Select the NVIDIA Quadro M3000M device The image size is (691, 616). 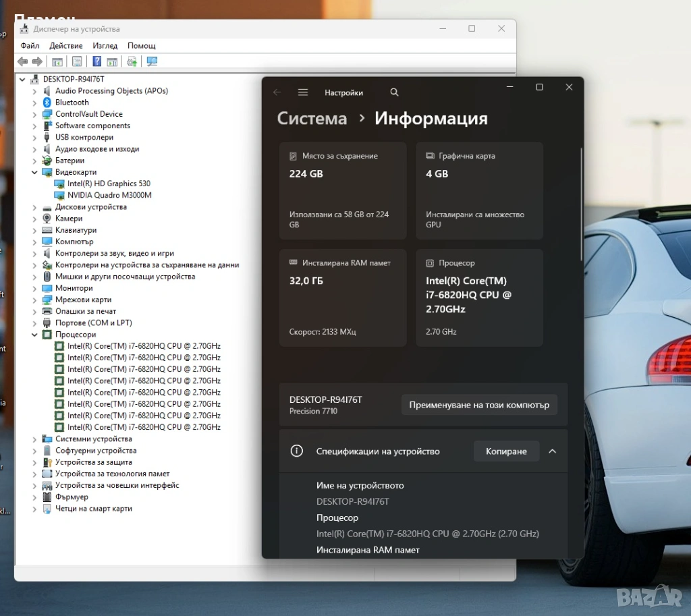pos(109,195)
